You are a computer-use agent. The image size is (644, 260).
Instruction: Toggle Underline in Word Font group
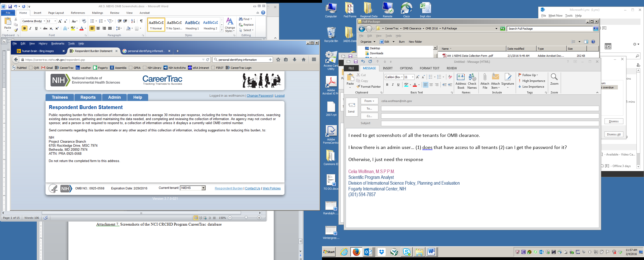36,28
